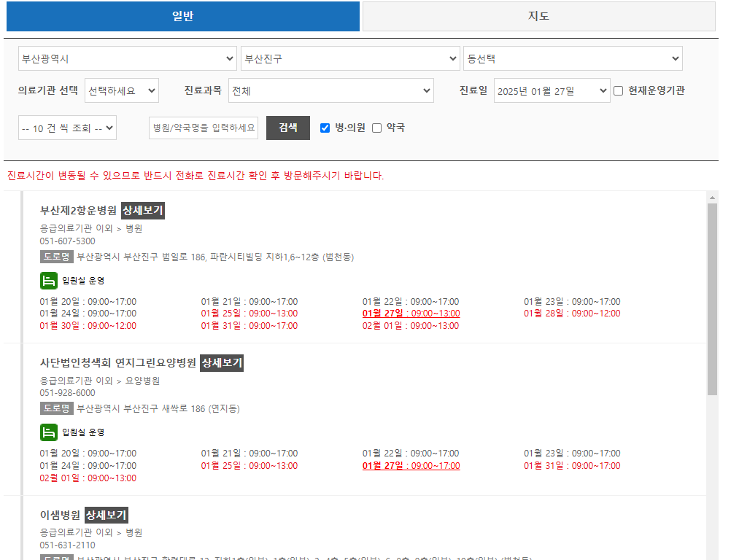Open the 10 건 씩 조회 dropdown
This screenshot has height=560, width=731.
[x=67, y=128]
